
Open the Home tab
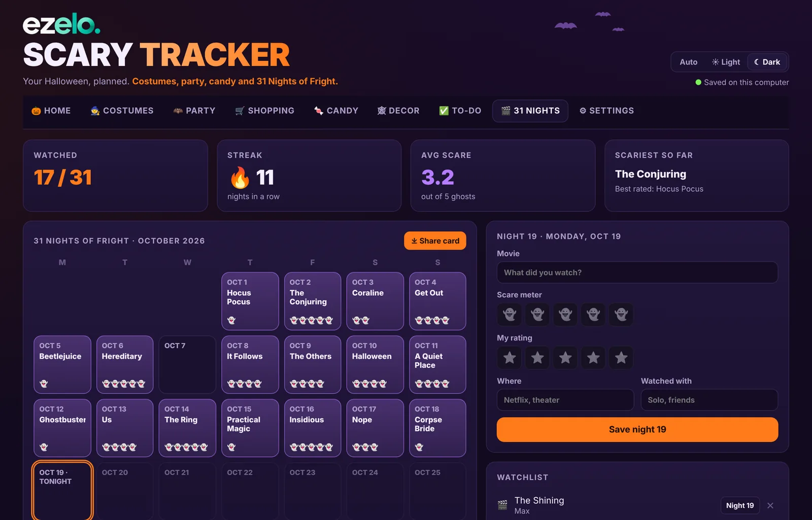click(x=51, y=111)
